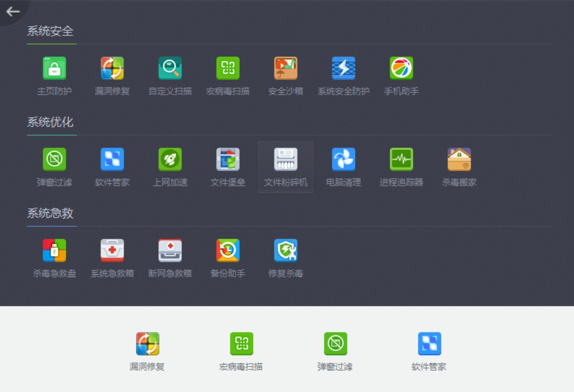Viewport: 574px width, 392px height.
Task: Open 主页防护 homepage protection tool
Action: (54, 68)
